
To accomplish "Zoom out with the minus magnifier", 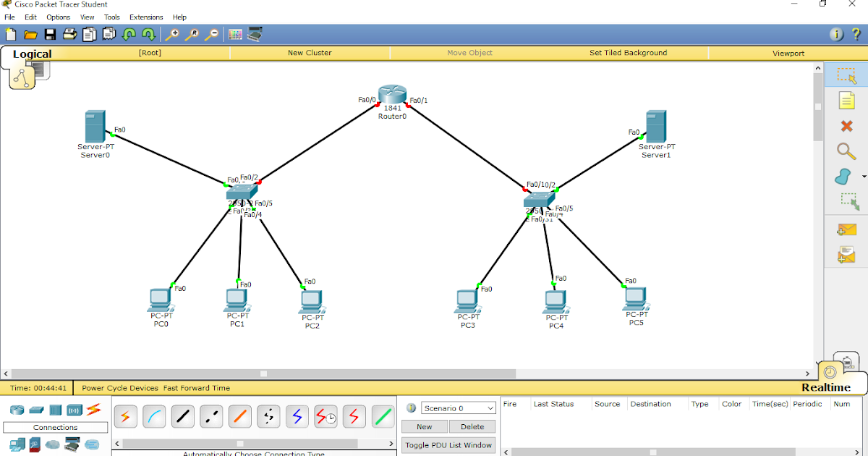I will click(x=211, y=34).
